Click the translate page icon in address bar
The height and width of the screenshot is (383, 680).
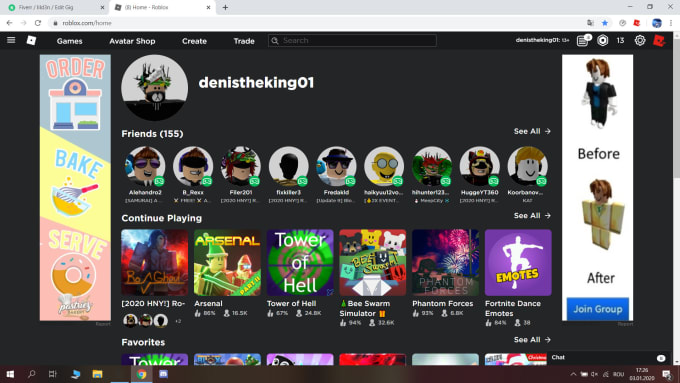point(590,23)
